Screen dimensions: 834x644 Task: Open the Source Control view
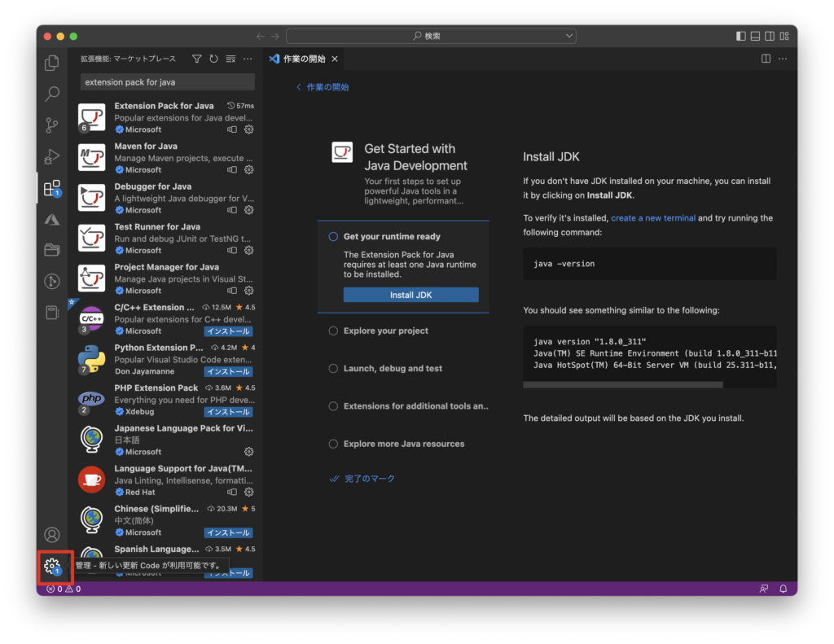52,125
